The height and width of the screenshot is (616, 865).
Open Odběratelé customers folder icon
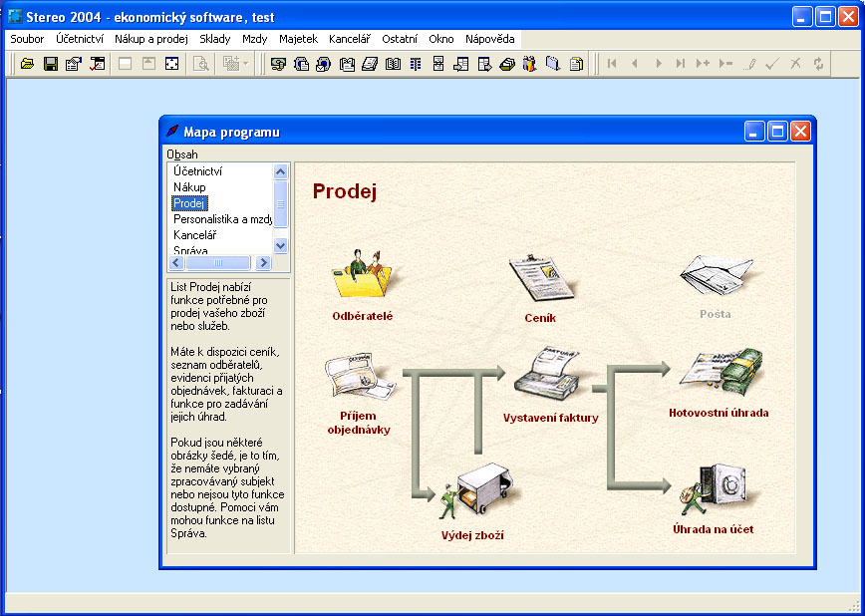point(364,274)
